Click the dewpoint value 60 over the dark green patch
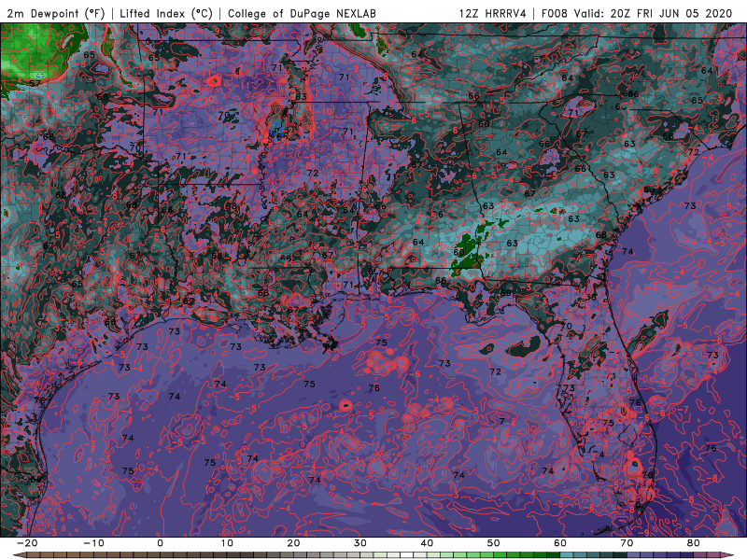747x560 pixels. [x=458, y=252]
